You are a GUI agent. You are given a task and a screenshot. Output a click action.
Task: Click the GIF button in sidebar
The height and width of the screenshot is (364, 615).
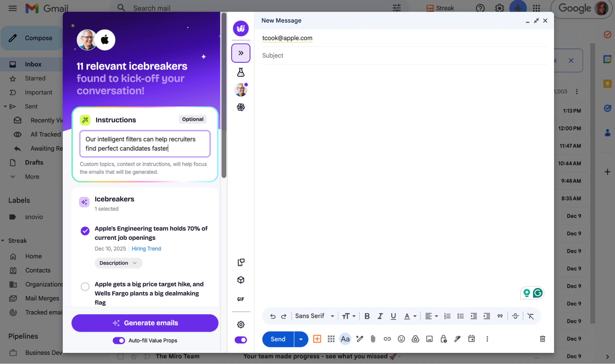coord(241,299)
